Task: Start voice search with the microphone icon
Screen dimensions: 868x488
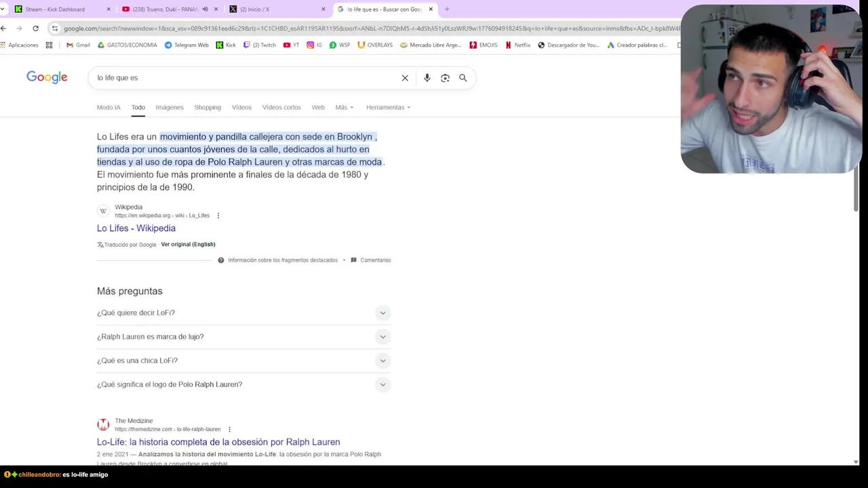Action: tap(427, 78)
